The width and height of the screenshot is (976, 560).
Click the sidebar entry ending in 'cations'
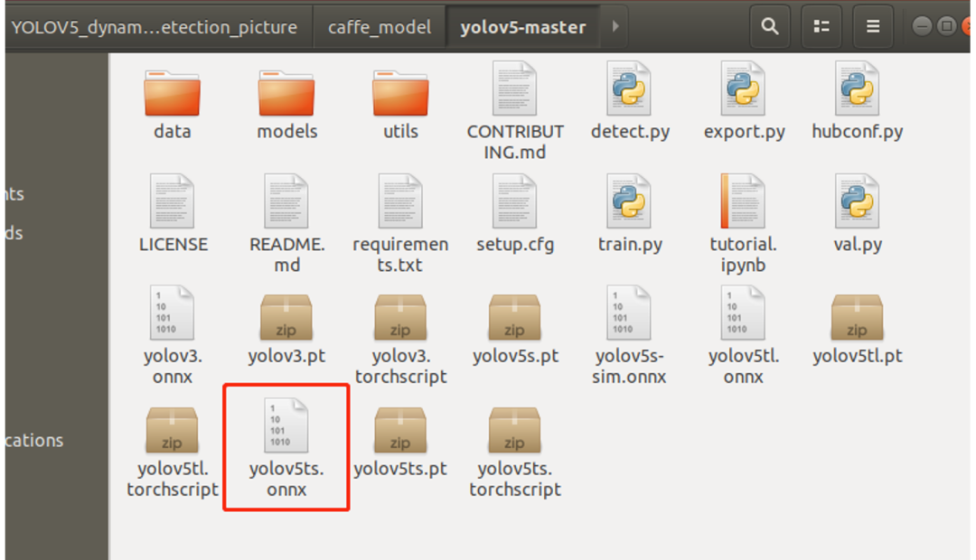click(35, 441)
